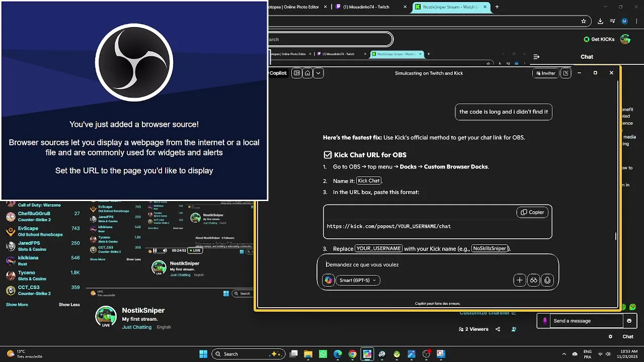This screenshot has height=362, width=644.
Task: Click the NostikSniper large channel avatar
Action: point(106,317)
